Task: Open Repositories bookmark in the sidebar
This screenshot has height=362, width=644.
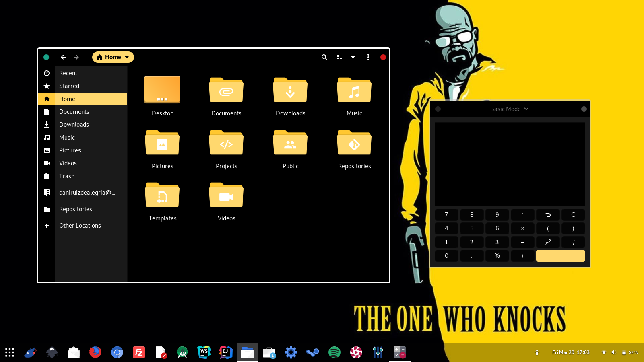Action: coord(83,209)
